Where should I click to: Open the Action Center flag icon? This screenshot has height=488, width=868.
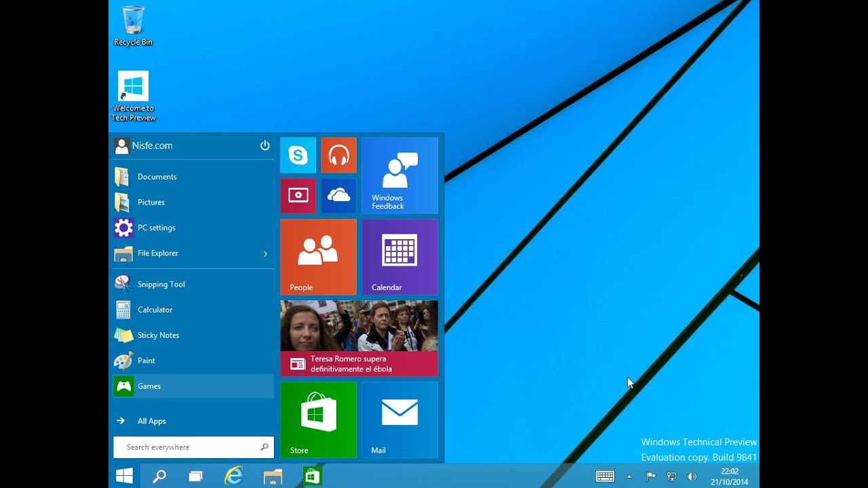tap(651, 476)
